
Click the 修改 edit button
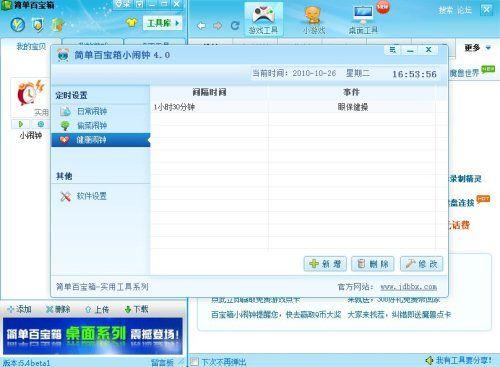coord(422,264)
